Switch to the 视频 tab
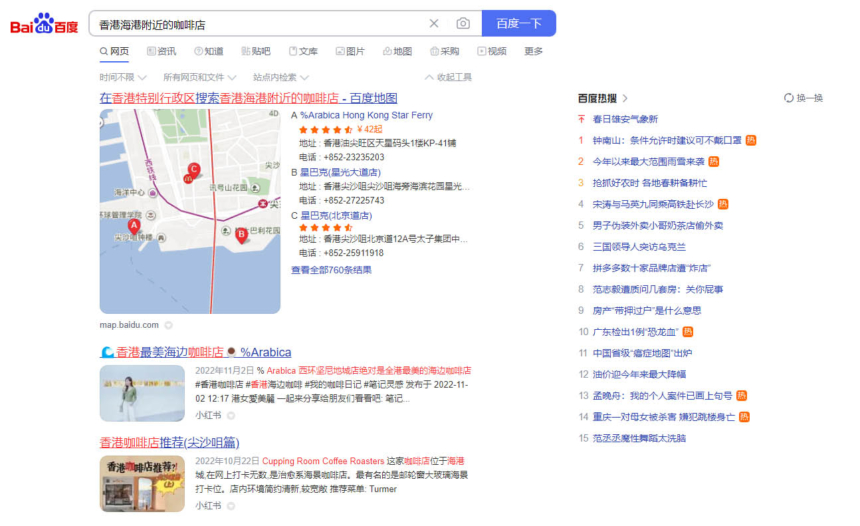The width and height of the screenshot is (860, 526). tap(492, 51)
